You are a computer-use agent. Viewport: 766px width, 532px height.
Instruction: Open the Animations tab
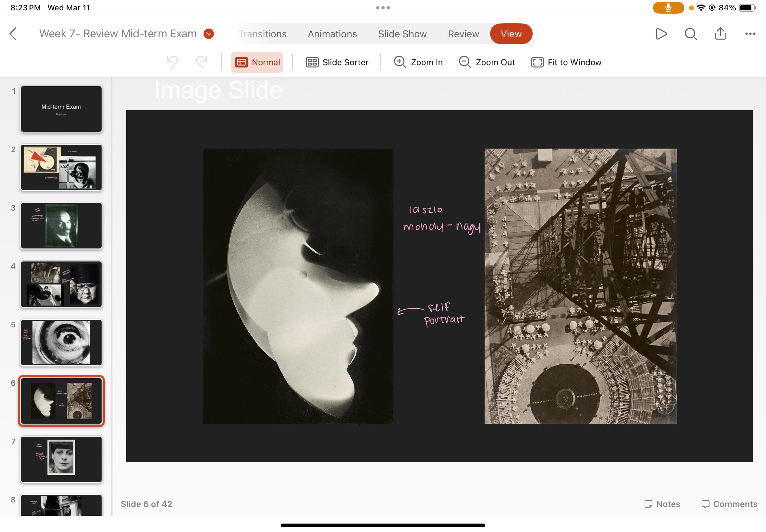coord(332,34)
